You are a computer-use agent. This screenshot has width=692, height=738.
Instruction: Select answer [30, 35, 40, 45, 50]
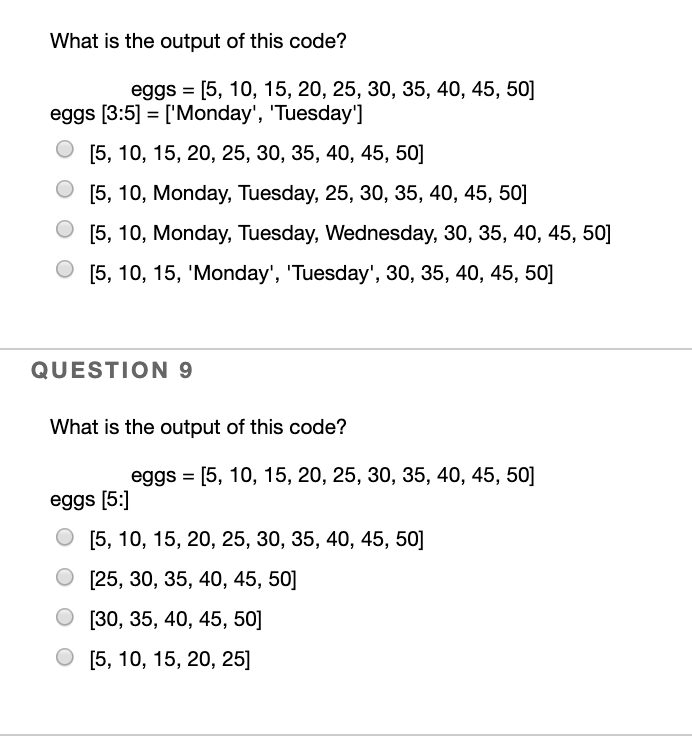(x=64, y=617)
